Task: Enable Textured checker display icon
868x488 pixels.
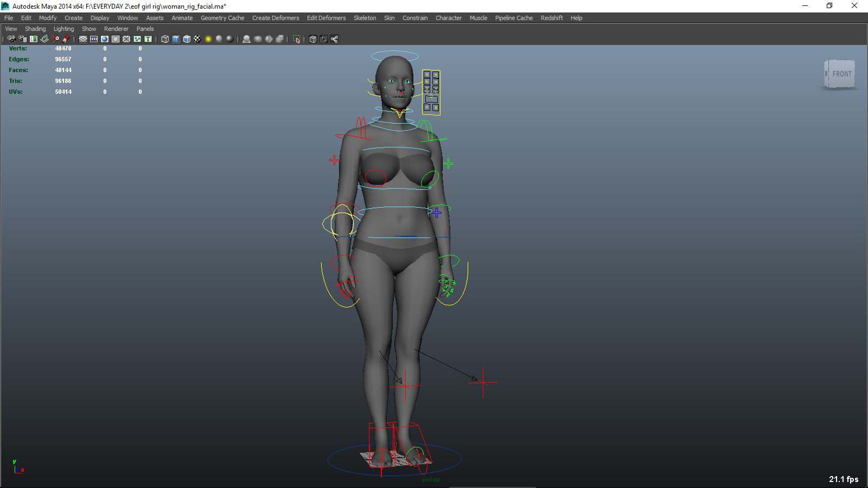Action: click(197, 39)
